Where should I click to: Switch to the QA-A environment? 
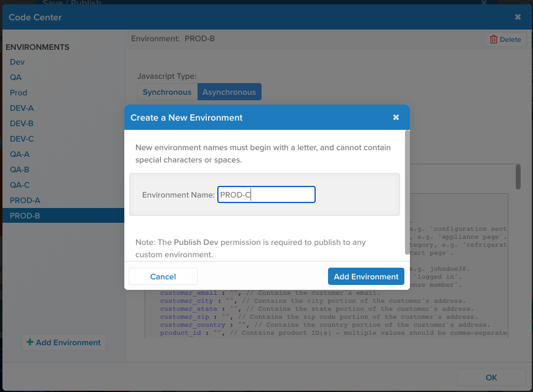[x=20, y=154]
